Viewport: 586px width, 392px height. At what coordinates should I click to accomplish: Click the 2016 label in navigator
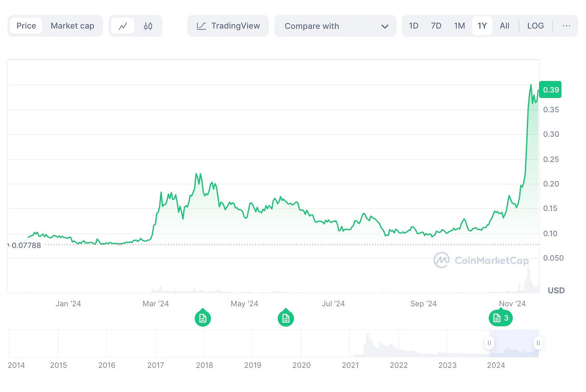coord(107,365)
